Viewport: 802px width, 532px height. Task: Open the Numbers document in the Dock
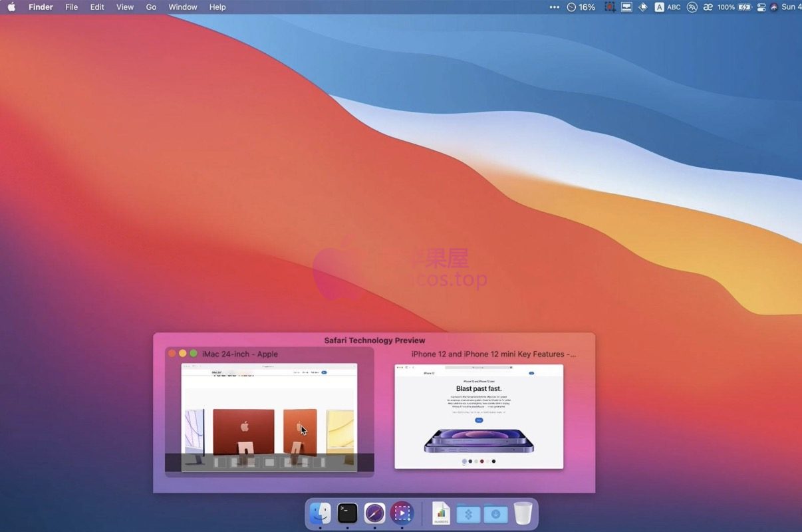[442, 513]
